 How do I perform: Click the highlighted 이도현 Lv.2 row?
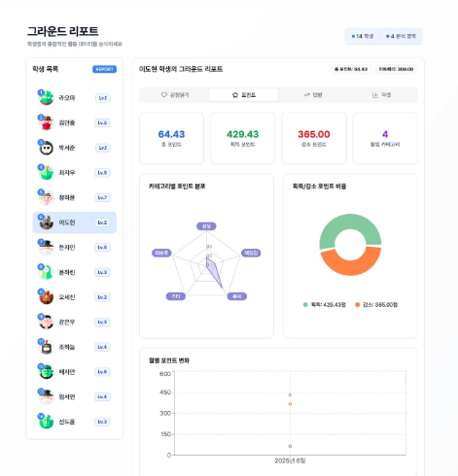[74, 222]
